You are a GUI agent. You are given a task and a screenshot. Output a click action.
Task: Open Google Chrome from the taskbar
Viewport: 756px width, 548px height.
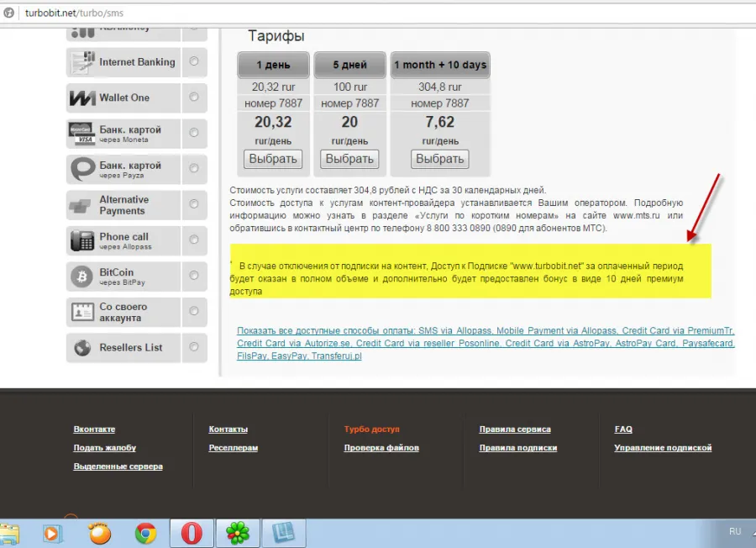145,534
